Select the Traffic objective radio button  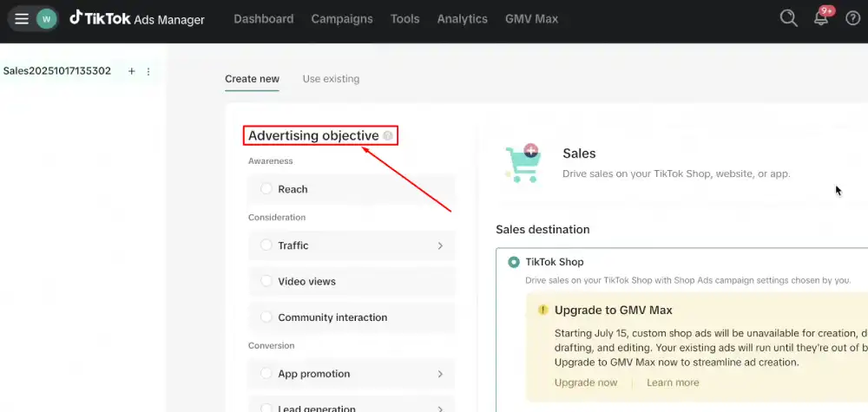click(x=266, y=245)
